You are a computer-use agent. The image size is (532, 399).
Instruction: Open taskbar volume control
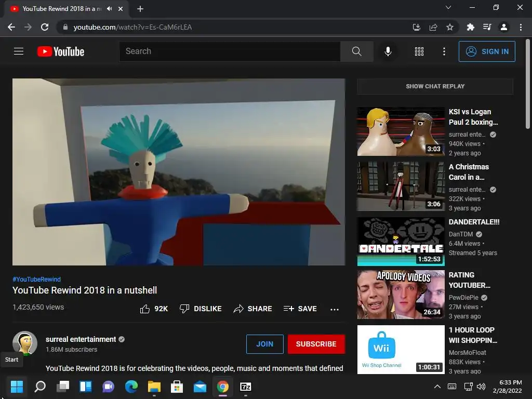point(481,387)
